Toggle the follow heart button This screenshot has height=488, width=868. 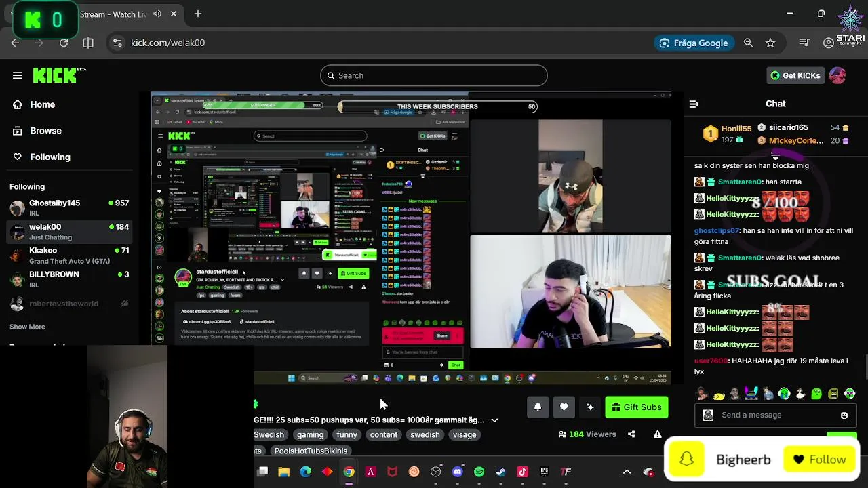point(564,407)
